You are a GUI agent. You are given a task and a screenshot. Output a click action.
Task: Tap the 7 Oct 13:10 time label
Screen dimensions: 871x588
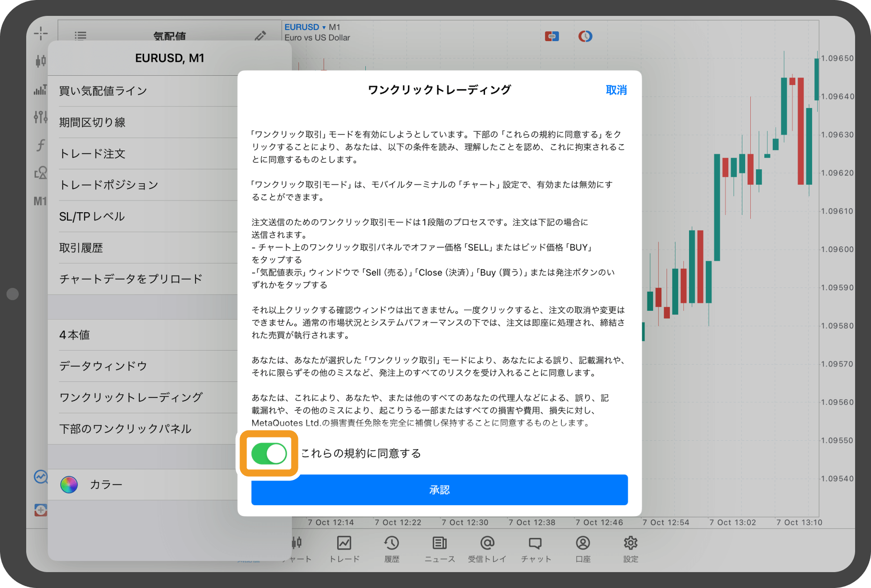coord(799,523)
